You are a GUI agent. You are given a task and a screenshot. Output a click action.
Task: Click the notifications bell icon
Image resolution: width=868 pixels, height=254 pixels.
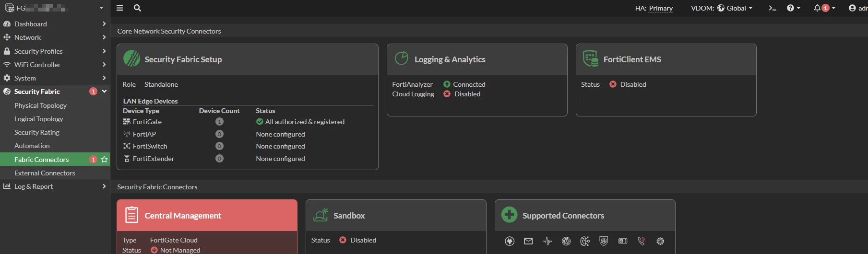click(817, 8)
